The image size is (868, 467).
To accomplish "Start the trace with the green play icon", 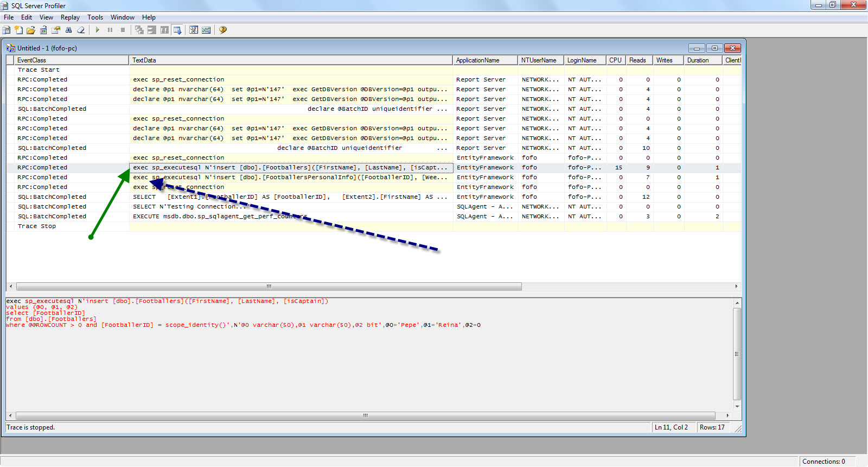I will tap(98, 30).
